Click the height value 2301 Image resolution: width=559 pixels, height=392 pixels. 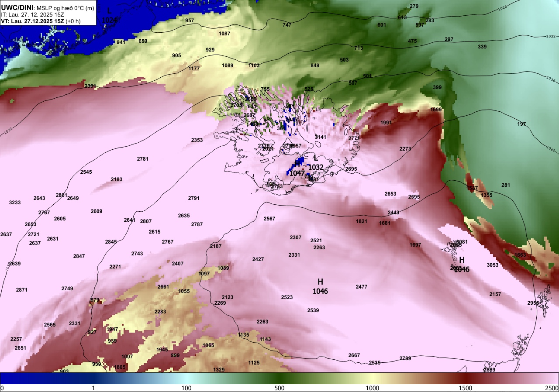point(90,86)
